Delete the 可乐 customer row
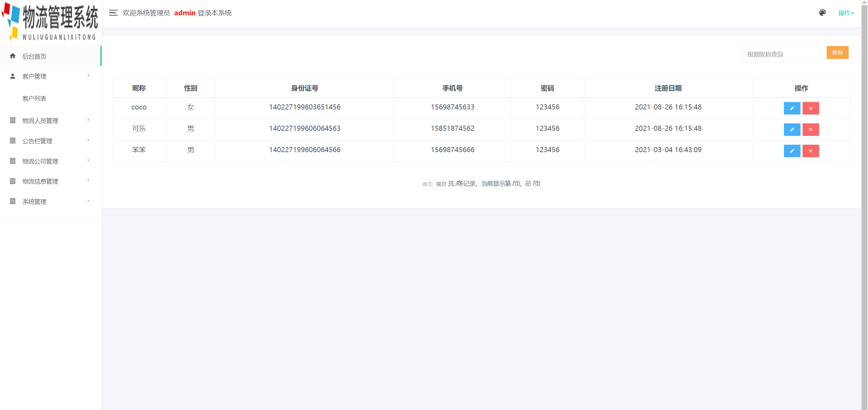Viewport: 868px width, 410px height. click(x=810, y=130)
